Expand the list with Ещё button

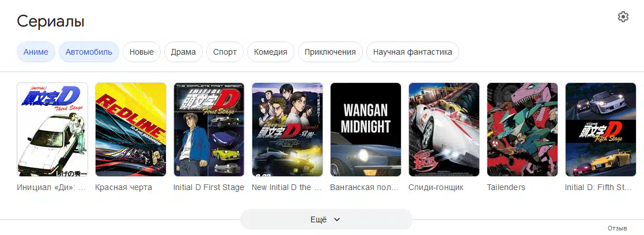click(326, 219)
